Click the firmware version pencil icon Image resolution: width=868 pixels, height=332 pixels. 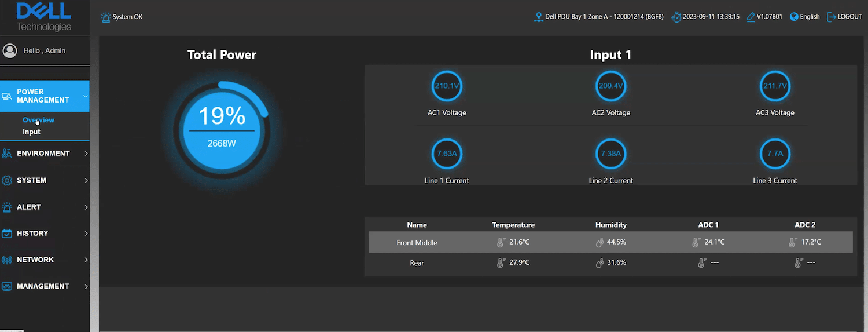coord(751,17)
